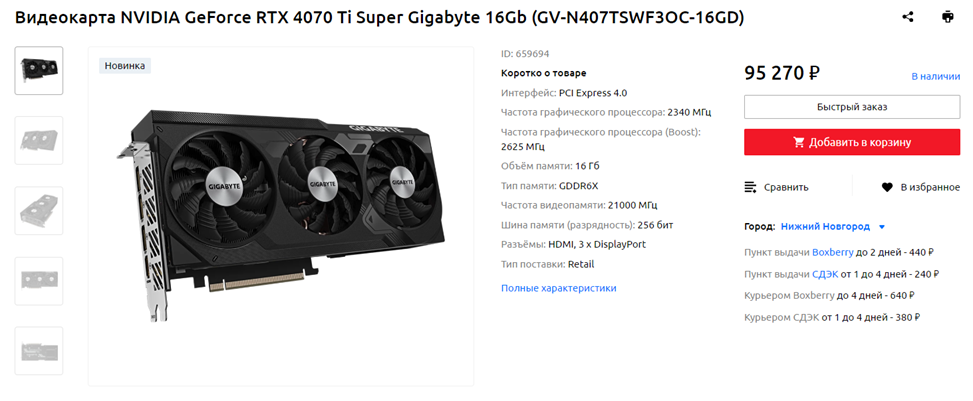Click the В наличии availability link
This screenshot has height=401, width=973.
[936, 76]
